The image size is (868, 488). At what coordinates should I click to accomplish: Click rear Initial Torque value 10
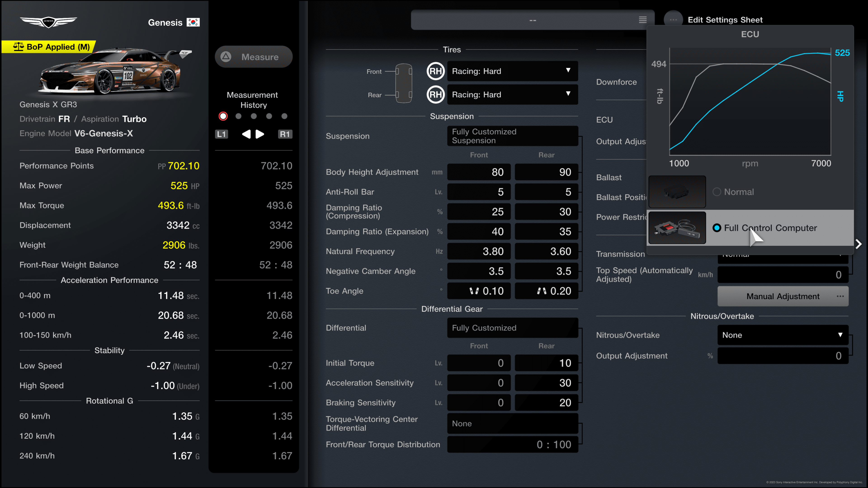pos(547,363)
